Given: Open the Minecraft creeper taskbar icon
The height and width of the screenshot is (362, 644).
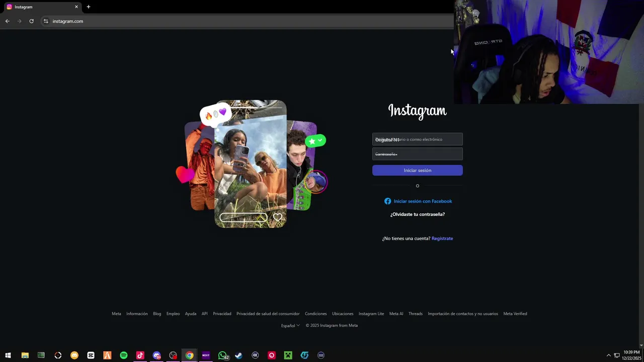Looking at the screenshot, I should pos(288,355).
